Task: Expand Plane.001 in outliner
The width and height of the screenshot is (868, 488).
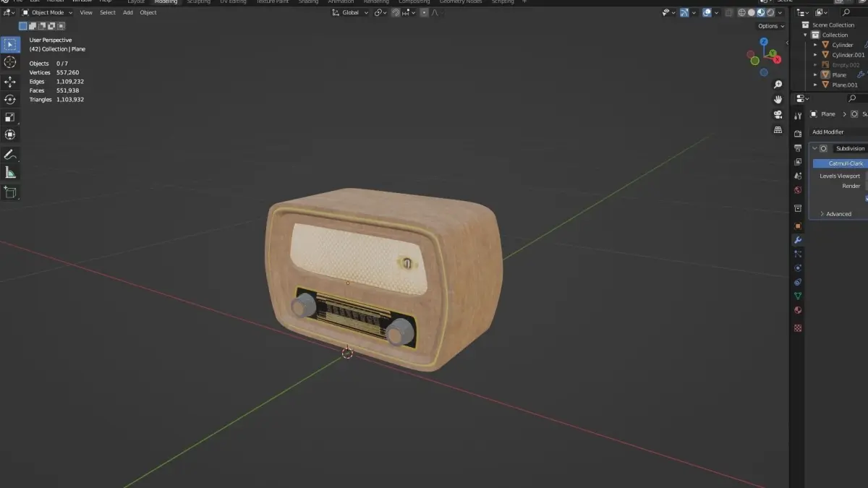Action: coord(816,85)
